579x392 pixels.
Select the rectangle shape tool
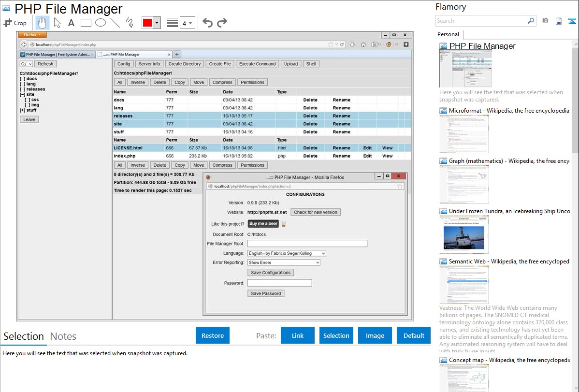pos(86,23)
